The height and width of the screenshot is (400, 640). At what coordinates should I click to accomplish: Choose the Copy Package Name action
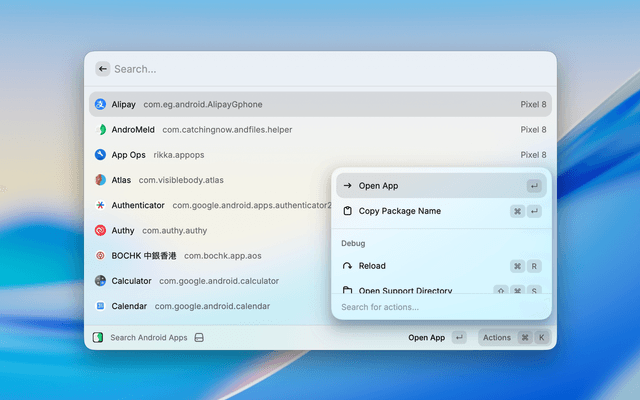pos(441,211)
